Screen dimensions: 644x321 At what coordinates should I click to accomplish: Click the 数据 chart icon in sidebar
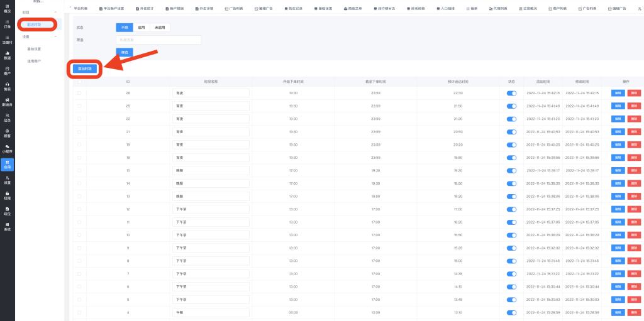click(7, 55)
